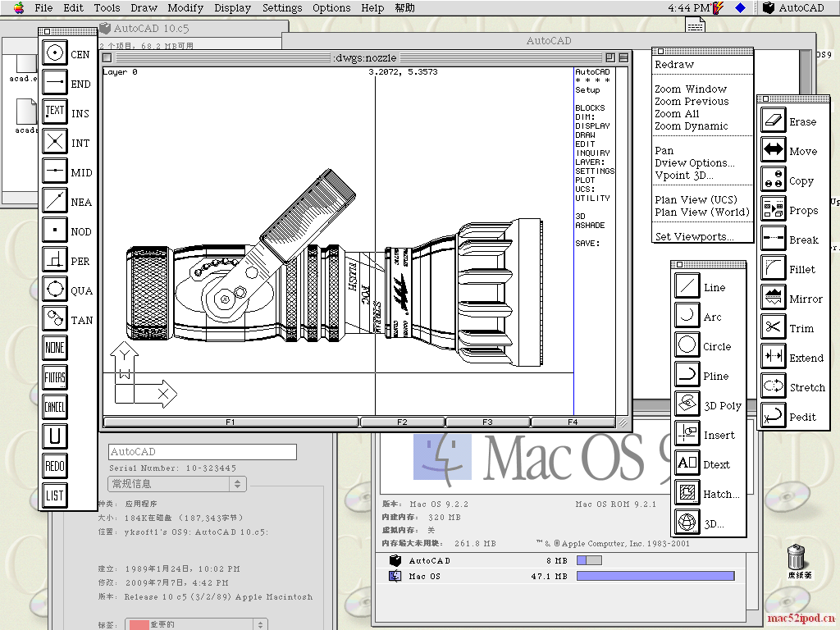
Task: Choose the INS insertion snap icon
Action: [x=55, y=112]
